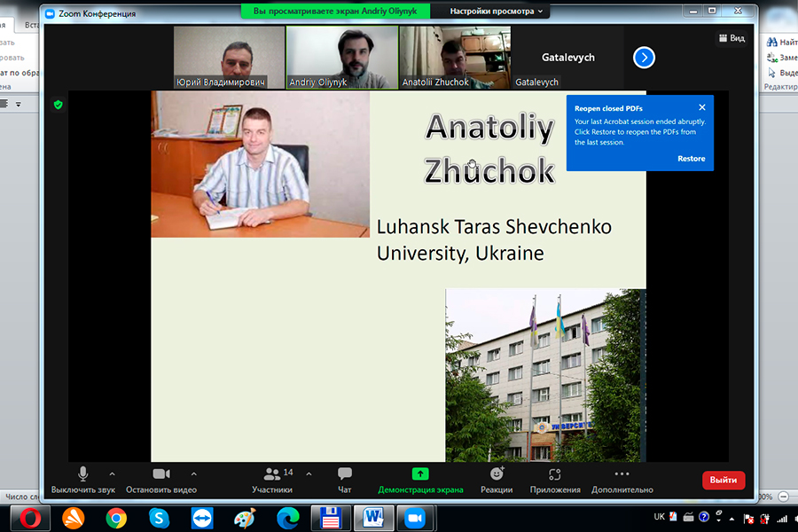This screenshot has height=532, width=798.
Task: Switch to Zoom taskbar button
Action: (416, 519)
